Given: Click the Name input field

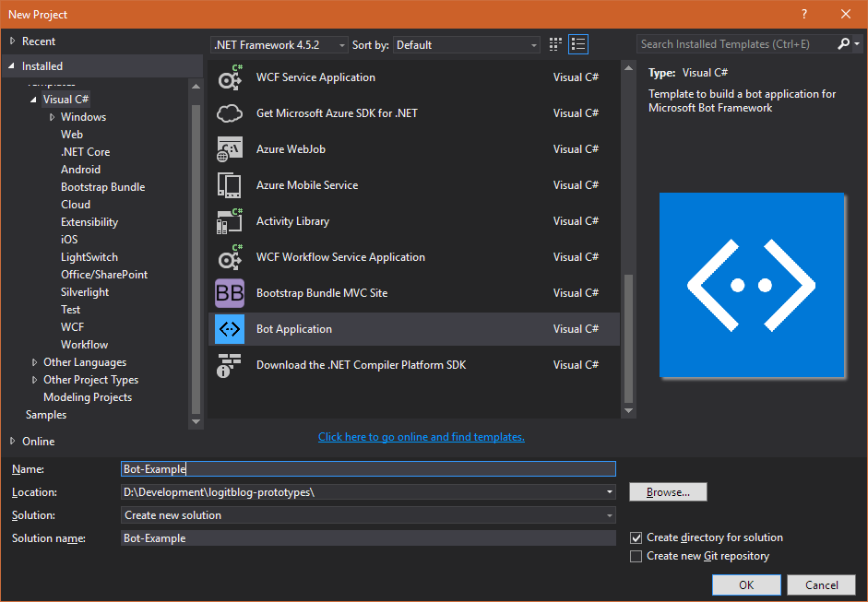Looking at the screenshot, I should 368,468.
